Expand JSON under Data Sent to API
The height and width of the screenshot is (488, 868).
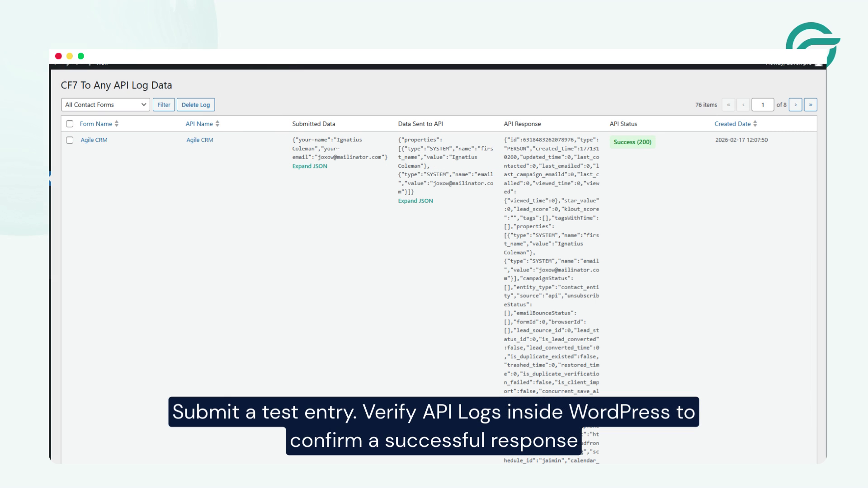click(x=415, y=201)
